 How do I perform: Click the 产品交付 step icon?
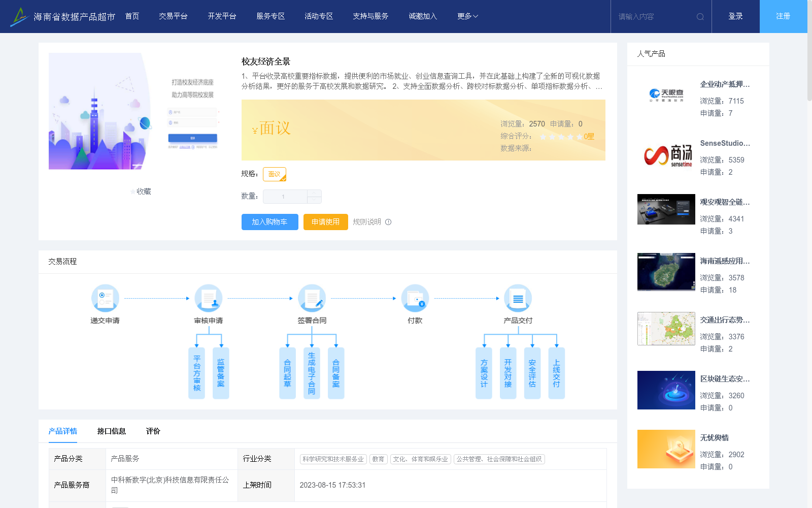[x=518, y=298]
